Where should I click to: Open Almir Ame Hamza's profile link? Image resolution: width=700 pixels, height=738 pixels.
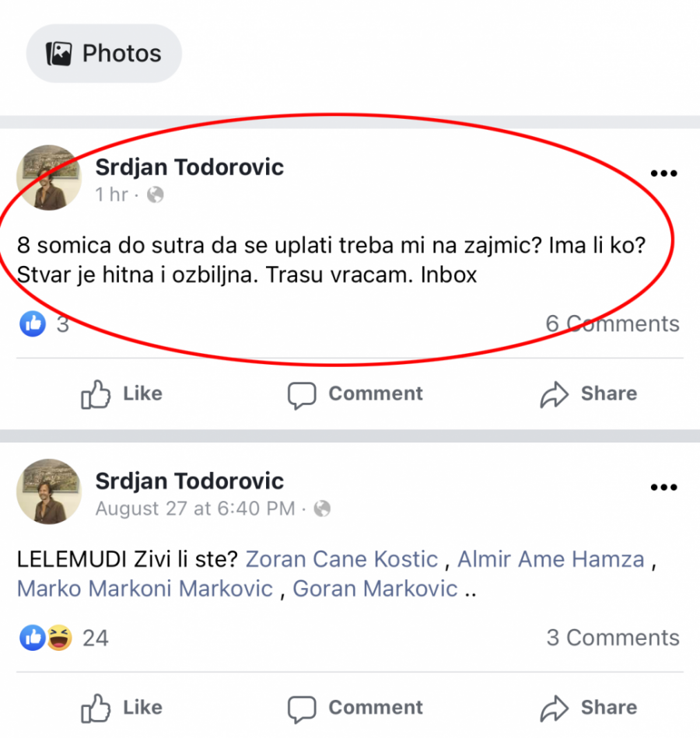coord(551,559)
